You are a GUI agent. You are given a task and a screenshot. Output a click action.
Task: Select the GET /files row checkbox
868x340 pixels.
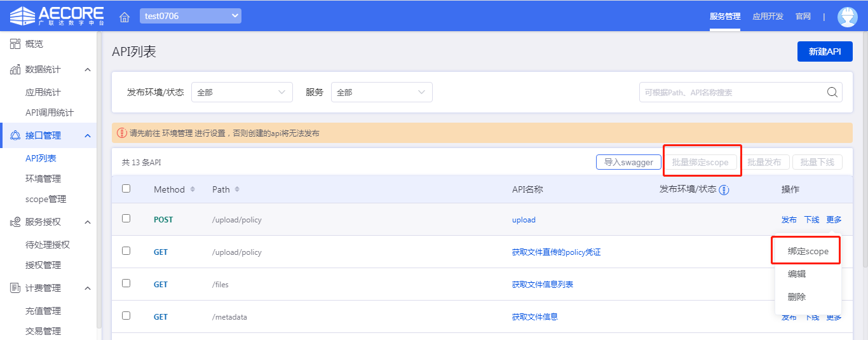(x=126, y=283)
